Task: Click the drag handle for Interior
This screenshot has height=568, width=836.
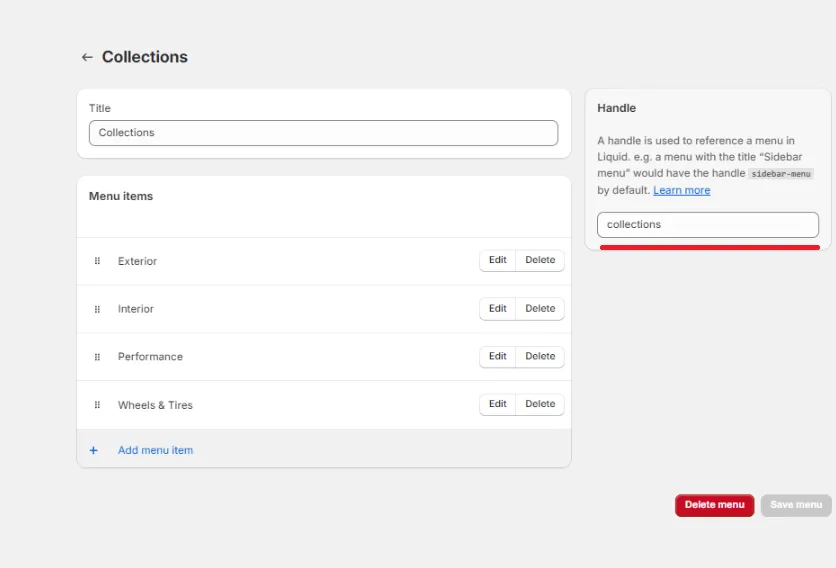Action: [97, 309]
